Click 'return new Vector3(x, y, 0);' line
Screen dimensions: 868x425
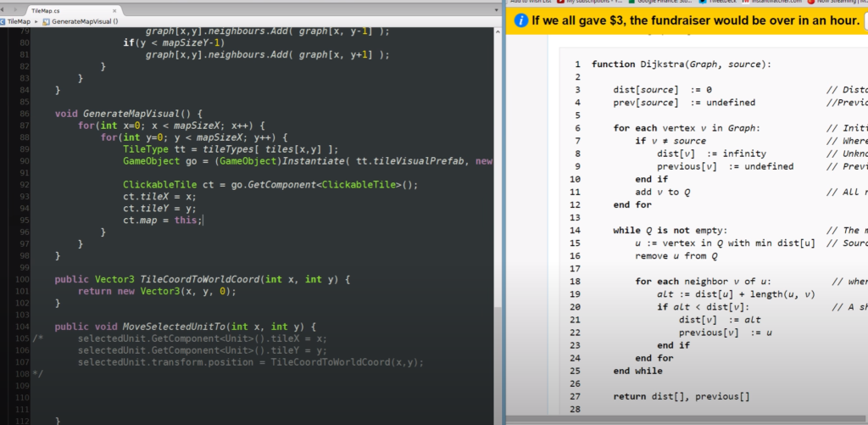click(x=157, y=292)
